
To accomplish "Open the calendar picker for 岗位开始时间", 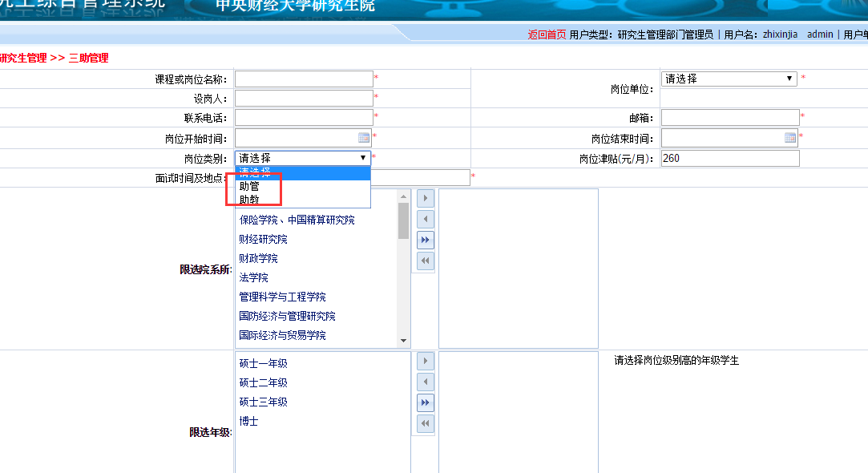I will tap(364, 138).
